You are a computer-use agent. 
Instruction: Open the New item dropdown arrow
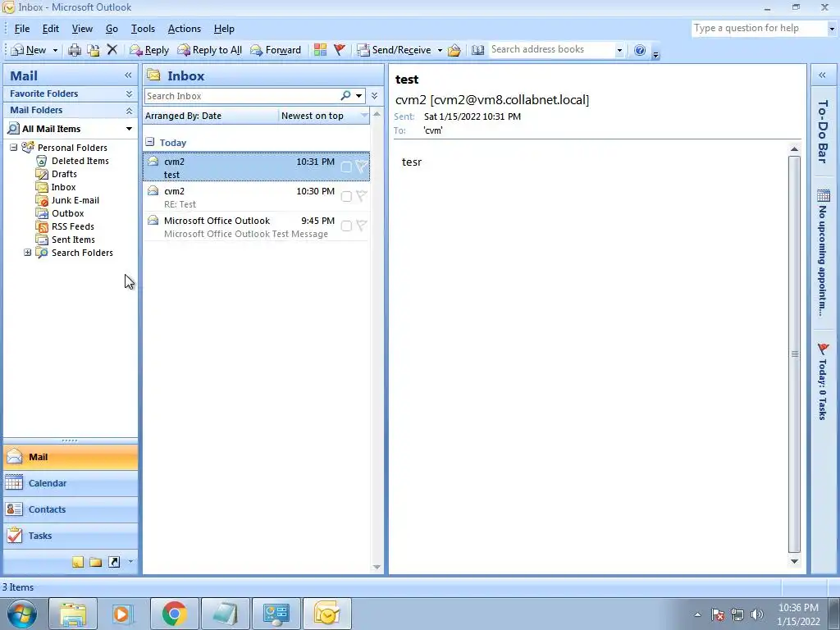[x=55, y=50]
